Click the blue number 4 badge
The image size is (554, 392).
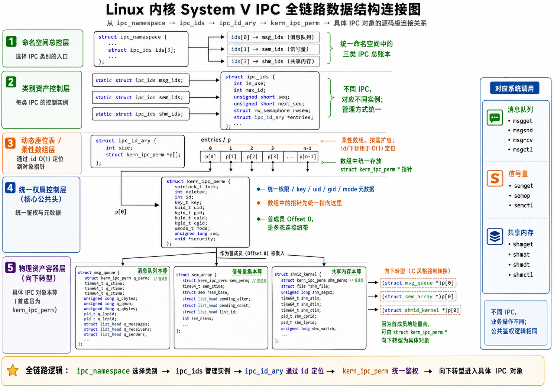tap(10, 188)
